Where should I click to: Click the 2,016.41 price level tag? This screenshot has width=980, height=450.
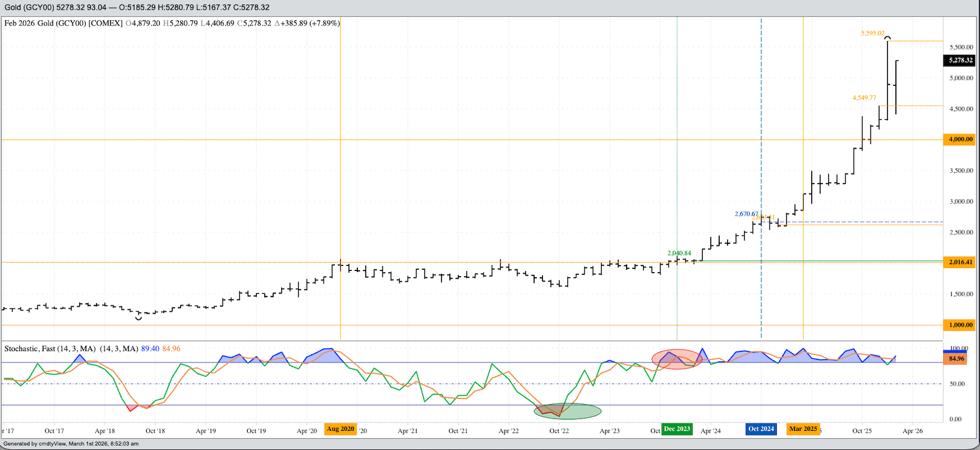(960, 262)
